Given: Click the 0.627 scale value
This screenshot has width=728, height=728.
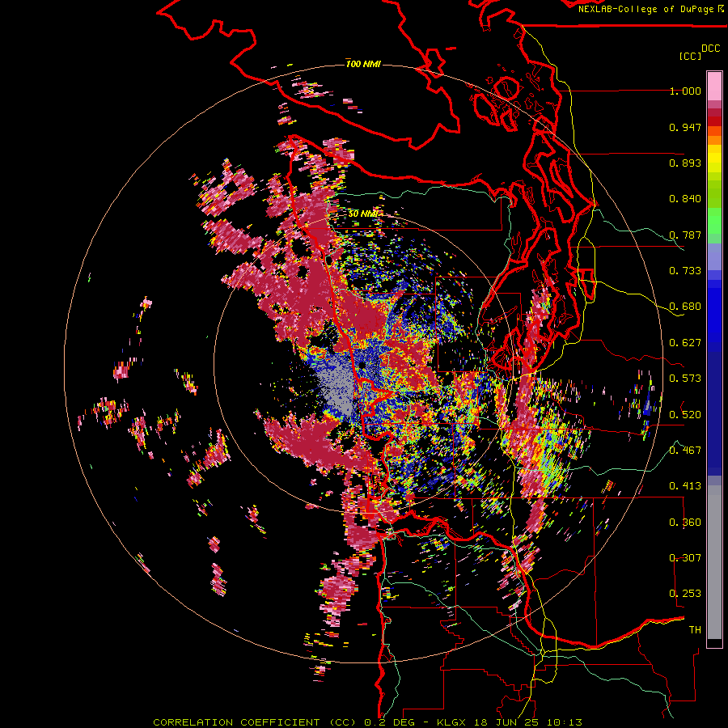Looking at the screenshot, I should [685, 343].
